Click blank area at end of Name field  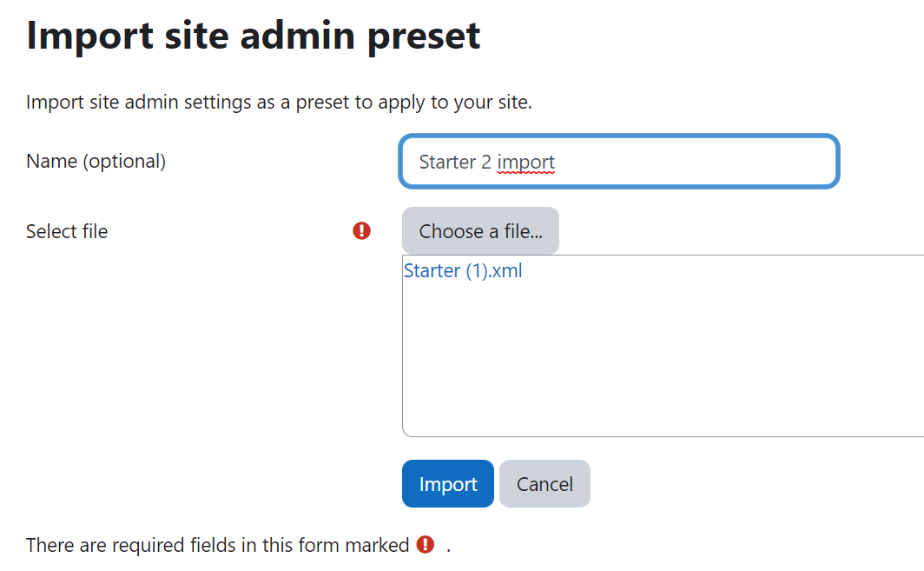click(x=696, y=162)
